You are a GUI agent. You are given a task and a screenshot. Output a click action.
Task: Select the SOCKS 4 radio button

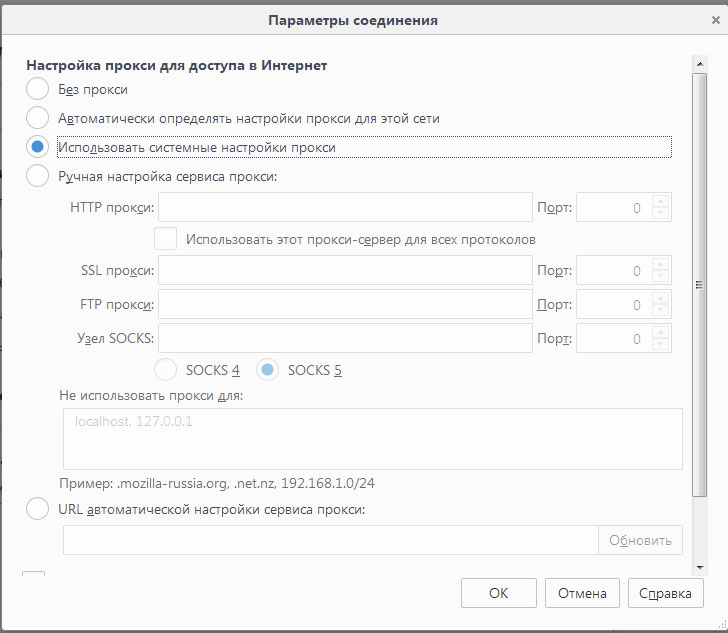point(165,370)
